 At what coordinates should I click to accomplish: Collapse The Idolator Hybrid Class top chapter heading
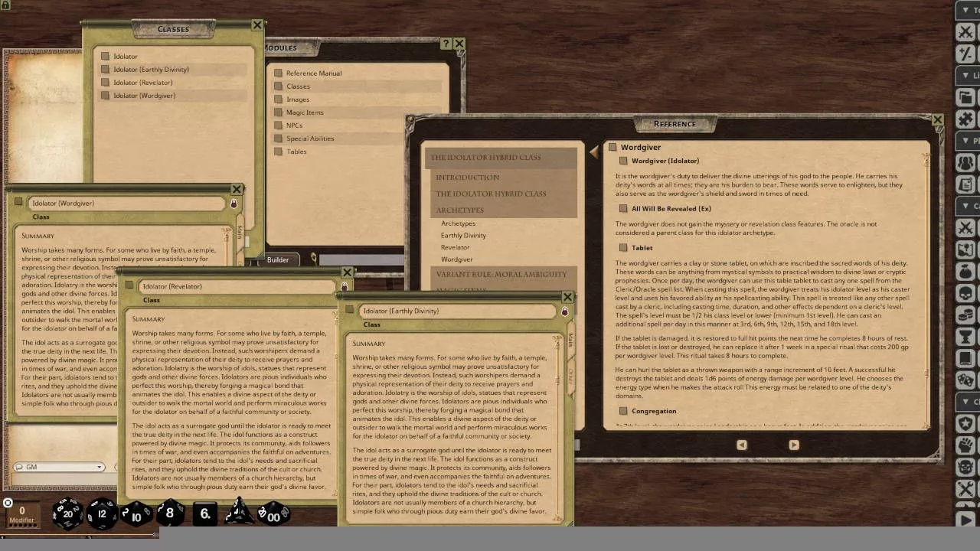[501, 158]
